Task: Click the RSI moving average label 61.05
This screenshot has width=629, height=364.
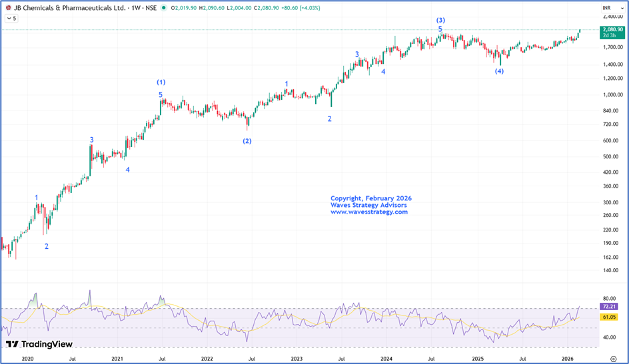Action: click(609, 317)
